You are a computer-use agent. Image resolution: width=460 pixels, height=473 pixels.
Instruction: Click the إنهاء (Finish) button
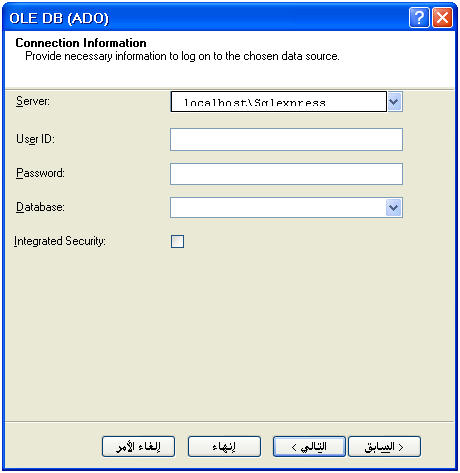[224, 446]
